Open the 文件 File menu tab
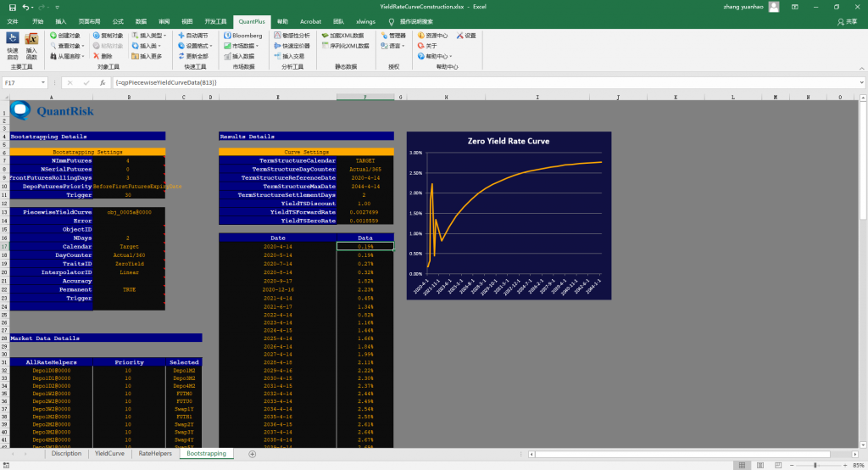This screenshot has height=470, width=868. (13, 21)
